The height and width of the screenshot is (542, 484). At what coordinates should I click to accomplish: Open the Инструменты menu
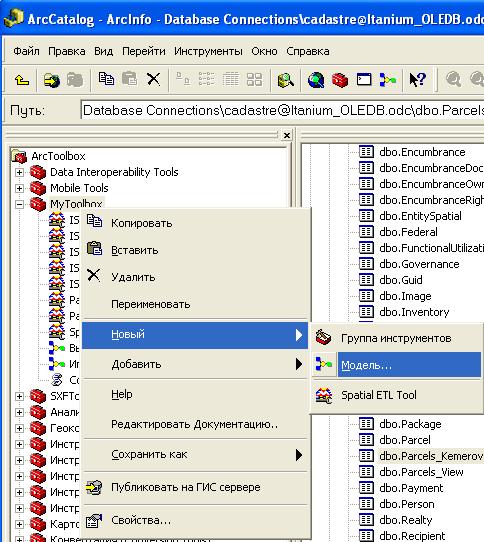coord(208,51)
